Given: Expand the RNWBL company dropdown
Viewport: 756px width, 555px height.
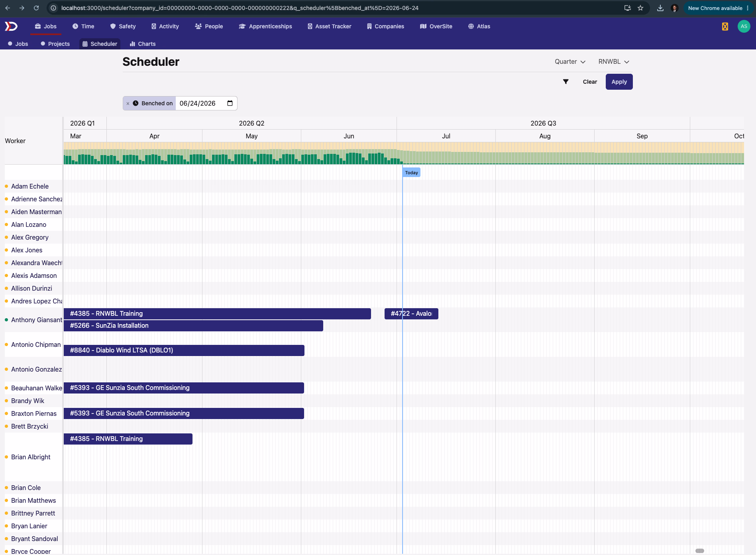Looking at the screenshot, I should (x=613, y=61).
